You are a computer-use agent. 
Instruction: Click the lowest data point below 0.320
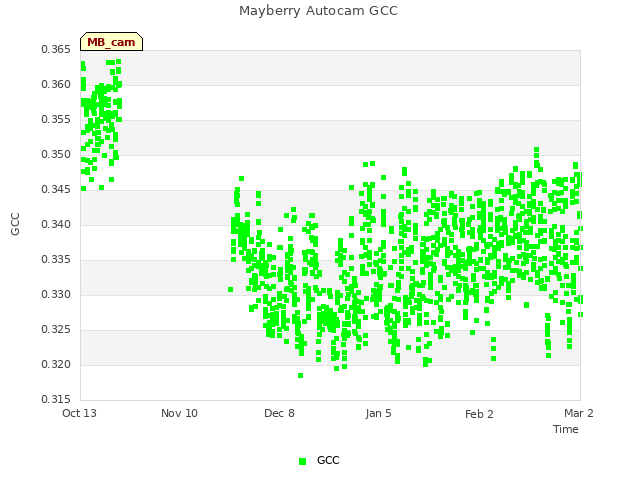pos(300,376)
